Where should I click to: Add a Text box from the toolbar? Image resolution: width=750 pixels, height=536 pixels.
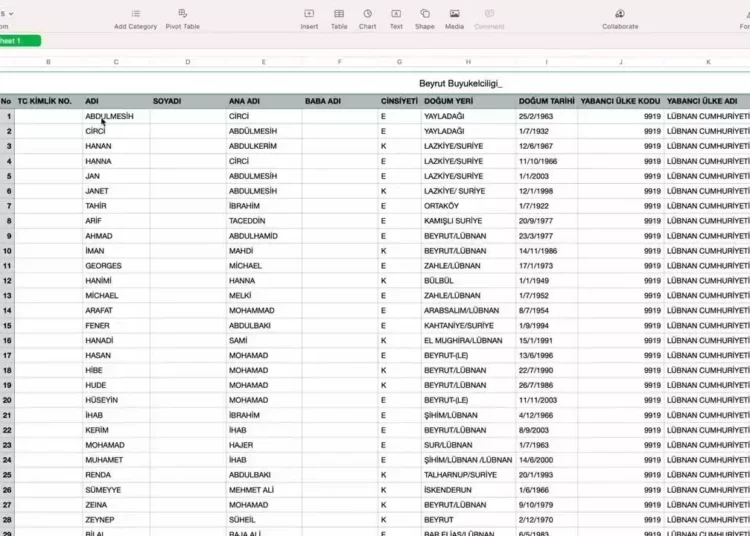(x=396, y=19)
